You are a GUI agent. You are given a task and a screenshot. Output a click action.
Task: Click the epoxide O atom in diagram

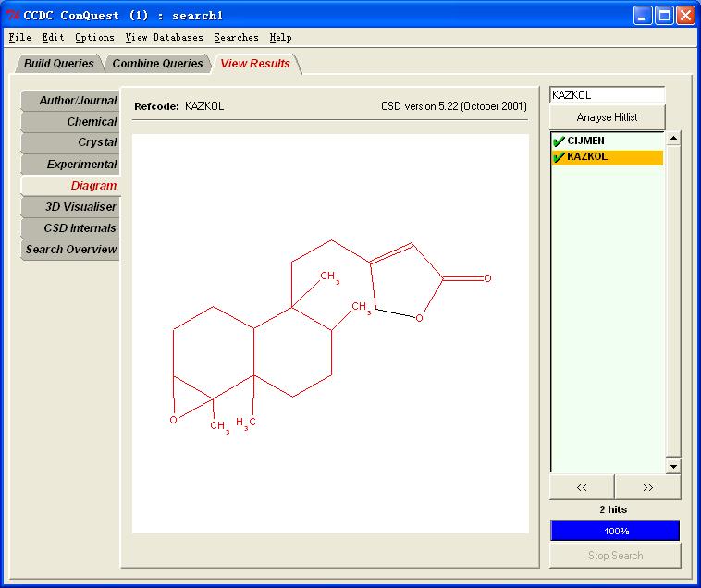[x=174, y=420]
